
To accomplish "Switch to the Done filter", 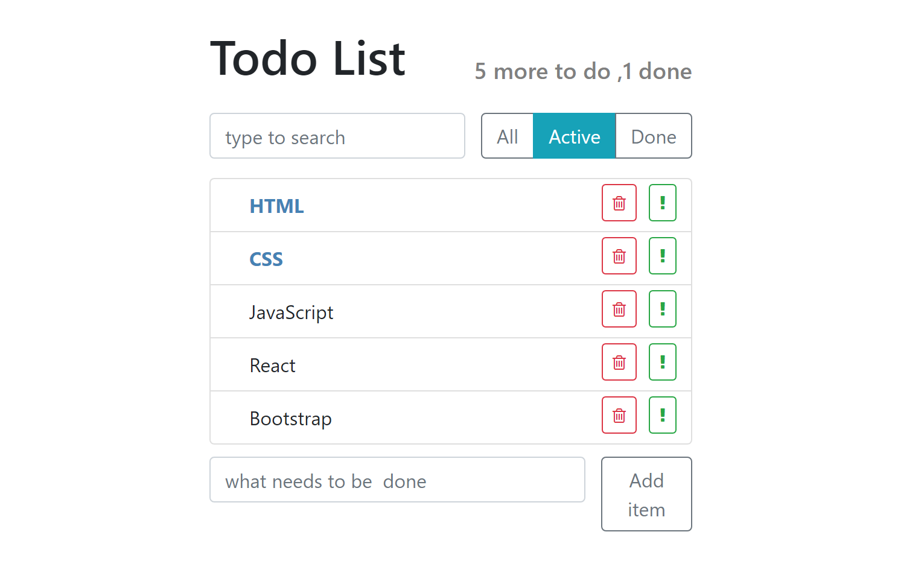I will [653, 136].
